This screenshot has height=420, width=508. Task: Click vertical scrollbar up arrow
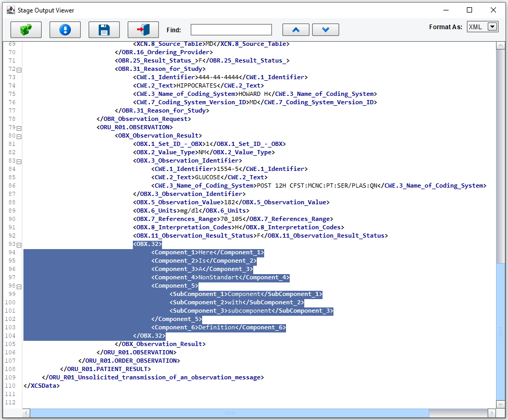point(500,46)
